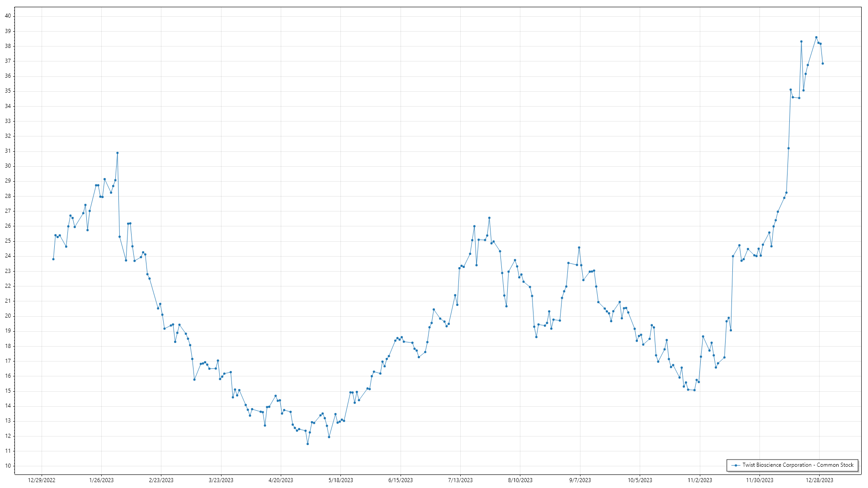
Task: Click the 9/7/2023 x-axis date label
Action: (x=580, y=480)
